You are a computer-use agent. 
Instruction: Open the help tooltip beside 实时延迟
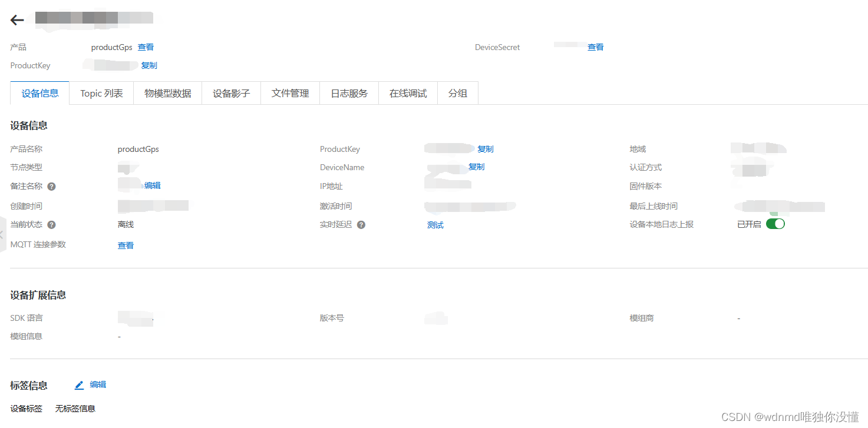[x=361, y=224]
